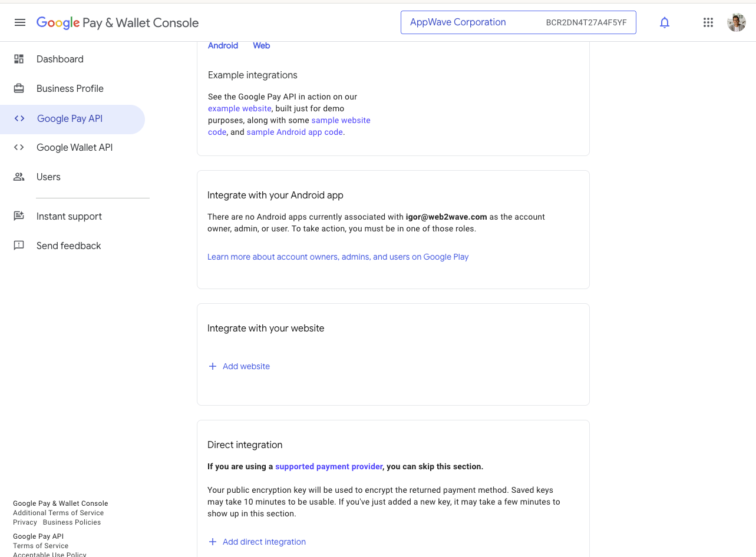Click the Google Wallet API code icon

click(x=19, y=147)
